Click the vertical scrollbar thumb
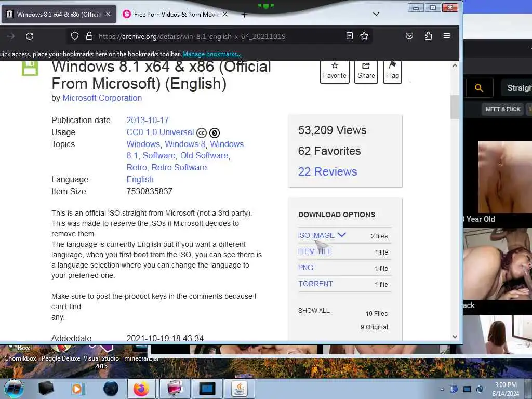 (x=455, y=107)
